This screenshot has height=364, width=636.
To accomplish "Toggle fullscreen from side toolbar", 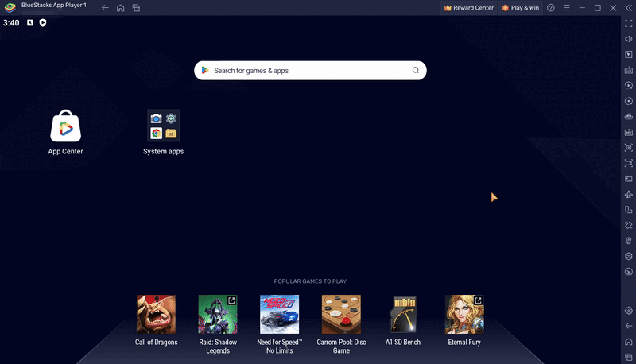I will tap(629, 24).
